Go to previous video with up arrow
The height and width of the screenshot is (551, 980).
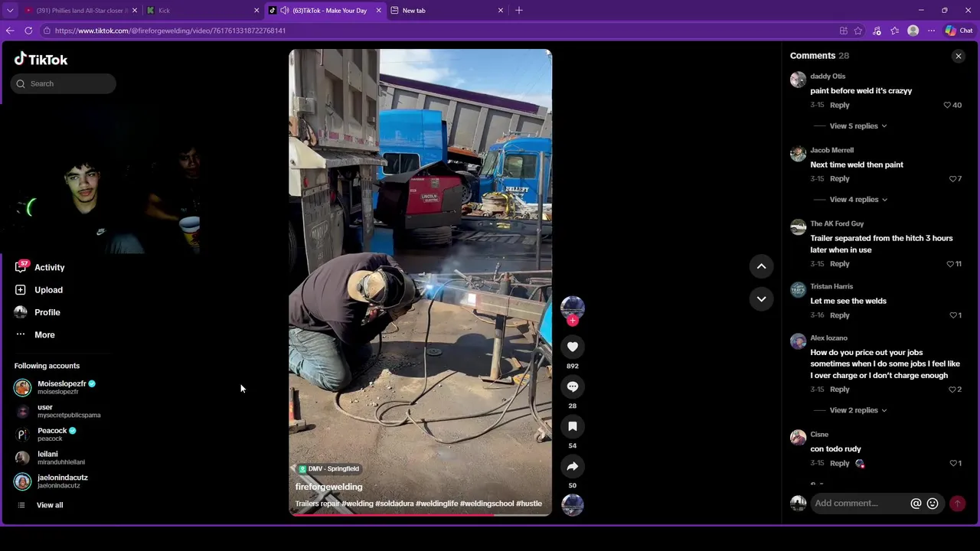point(761,266)
